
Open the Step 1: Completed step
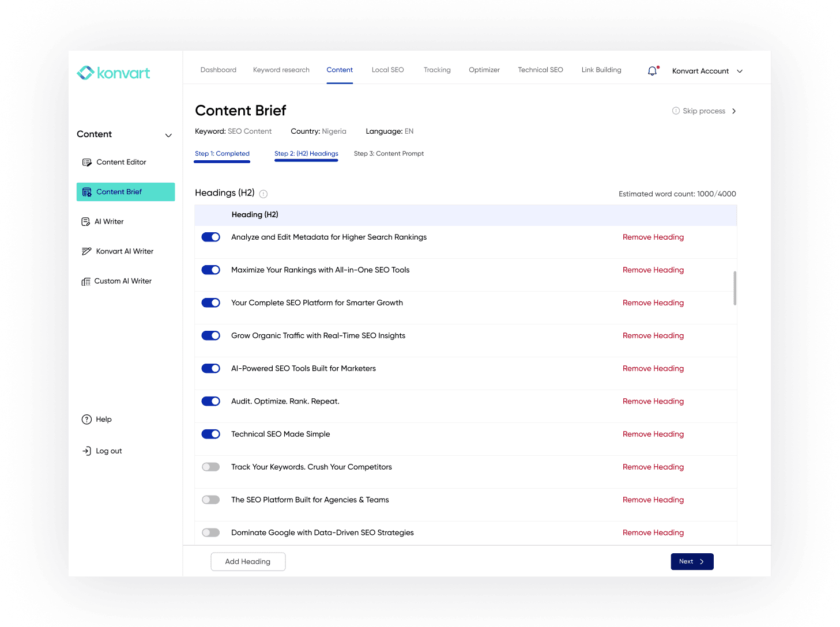pos(222,153)
